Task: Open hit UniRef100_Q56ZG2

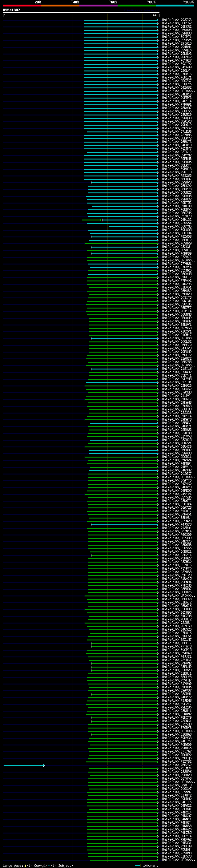Action: [177, 765]
